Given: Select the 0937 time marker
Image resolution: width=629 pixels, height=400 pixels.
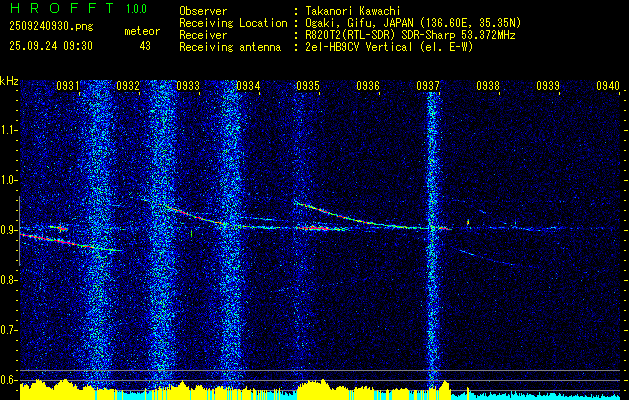Looking at the screenshot, I should pos(428,87).
